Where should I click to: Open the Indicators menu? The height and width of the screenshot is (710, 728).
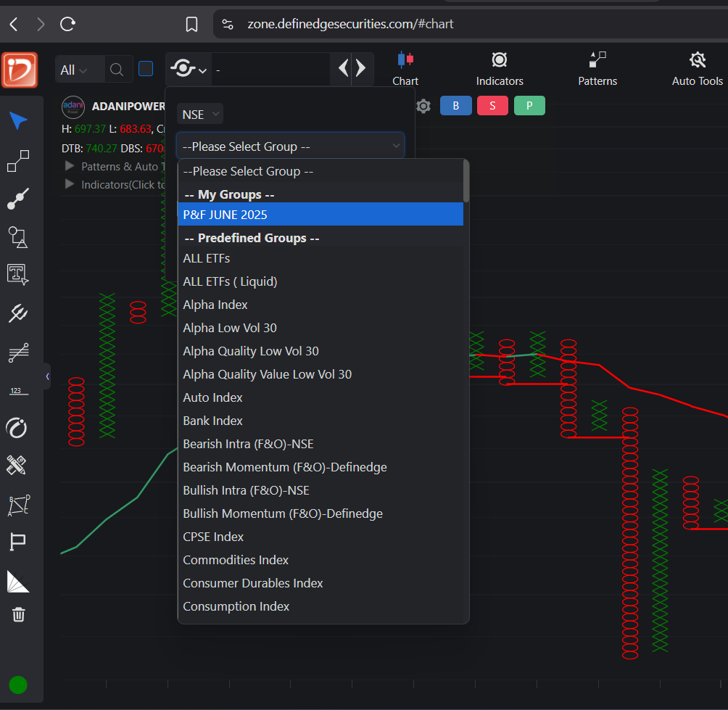point(500,69)
